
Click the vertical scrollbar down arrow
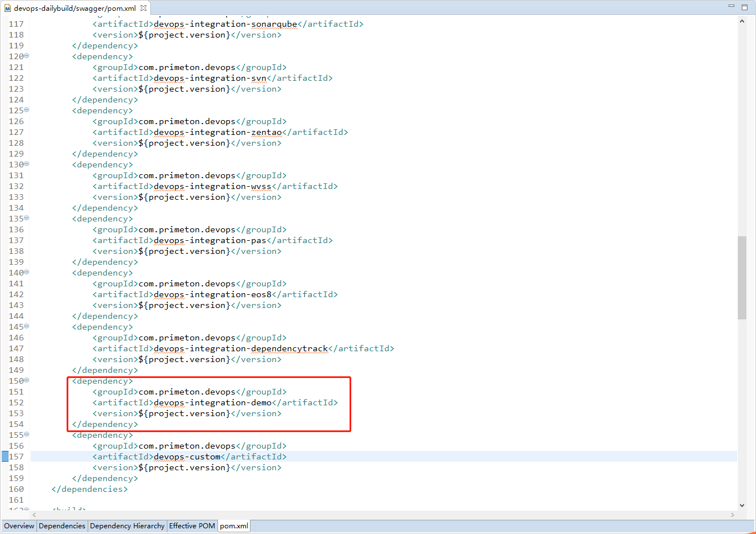tap(742, 505)
